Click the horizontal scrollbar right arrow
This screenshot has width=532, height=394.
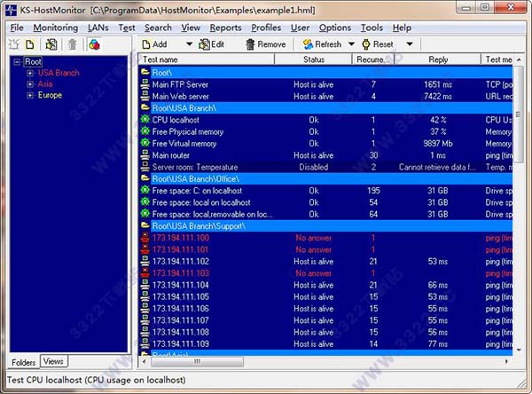point(506,361)
